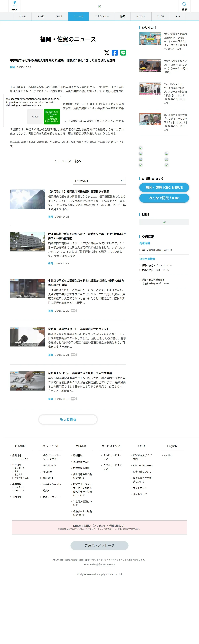Go back via ニュース一覧へ link
This screenshot has height=644, width=199.
tap(68, 161)
